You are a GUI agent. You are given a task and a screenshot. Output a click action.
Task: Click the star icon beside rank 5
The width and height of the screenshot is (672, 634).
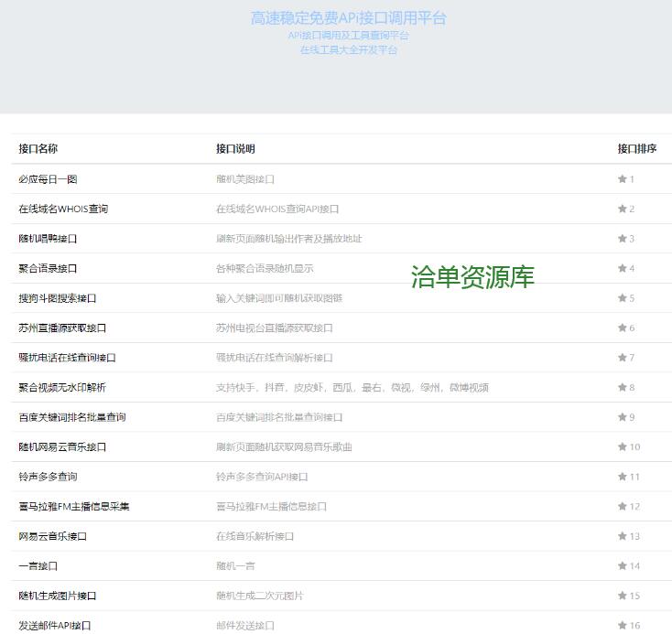click(x=623, y=297)
